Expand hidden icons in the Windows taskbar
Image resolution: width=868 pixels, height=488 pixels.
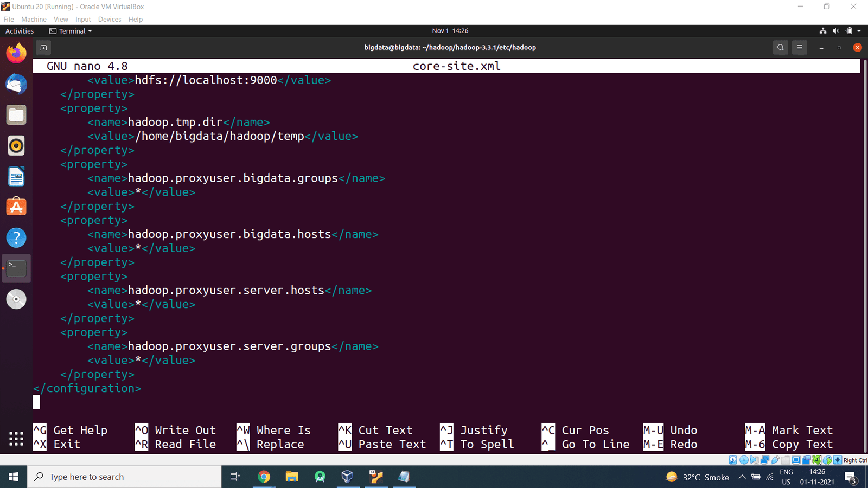tap(742, 477)
